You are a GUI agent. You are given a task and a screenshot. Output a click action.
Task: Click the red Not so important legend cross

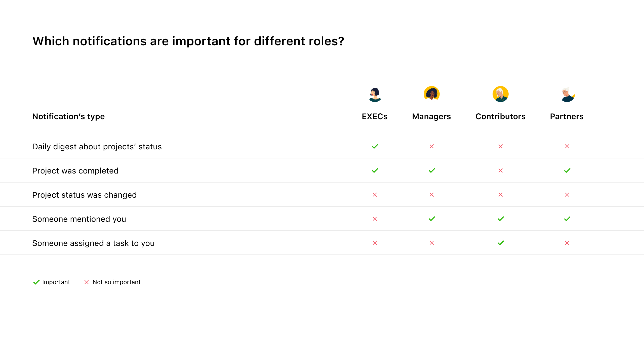87,282
